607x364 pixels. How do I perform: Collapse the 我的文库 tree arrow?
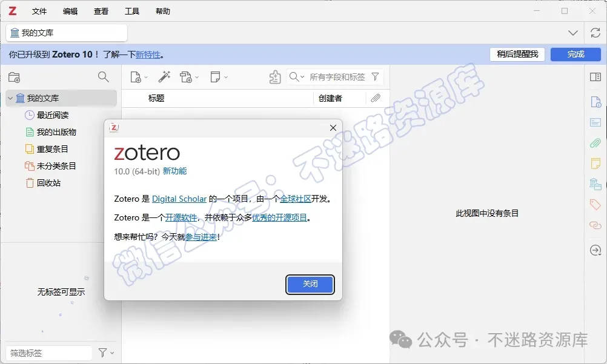(10, 98)
